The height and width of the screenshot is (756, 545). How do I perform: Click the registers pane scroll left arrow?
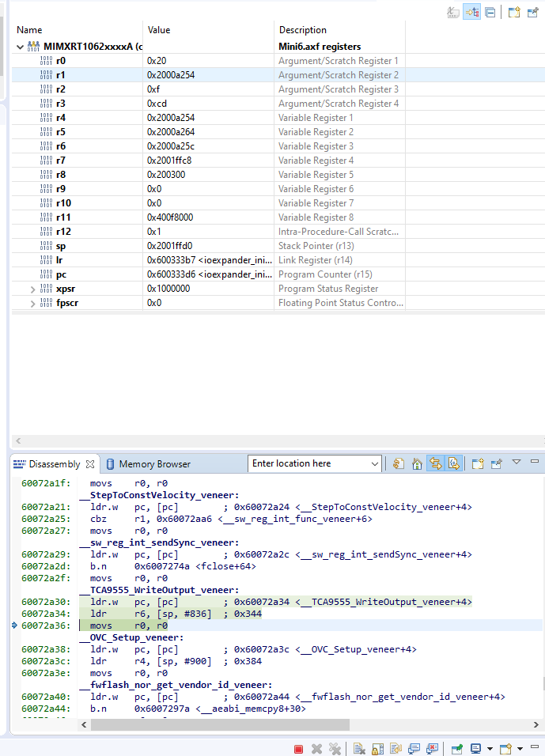pos(18,440)
